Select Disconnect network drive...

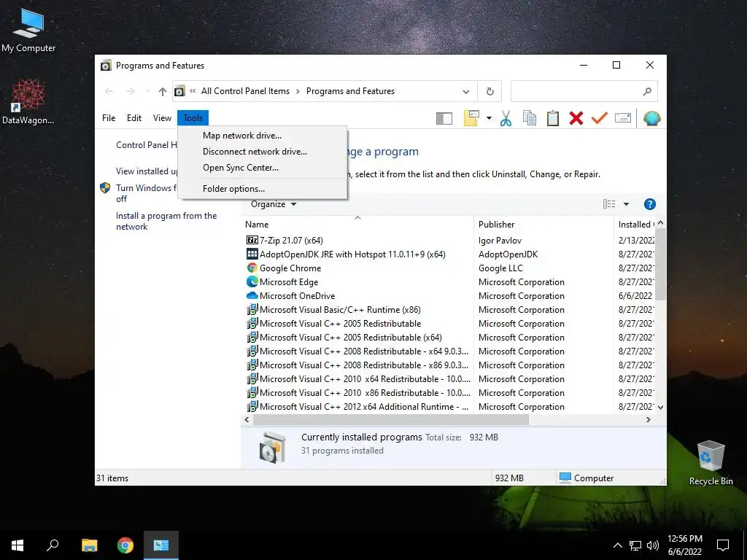tap(263, 152)
